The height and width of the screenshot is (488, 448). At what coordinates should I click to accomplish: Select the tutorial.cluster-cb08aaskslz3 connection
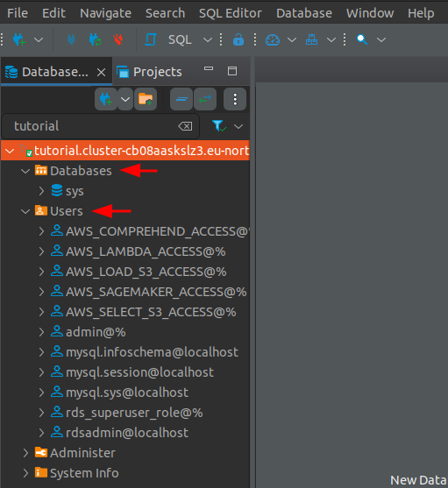coord(142,151)
